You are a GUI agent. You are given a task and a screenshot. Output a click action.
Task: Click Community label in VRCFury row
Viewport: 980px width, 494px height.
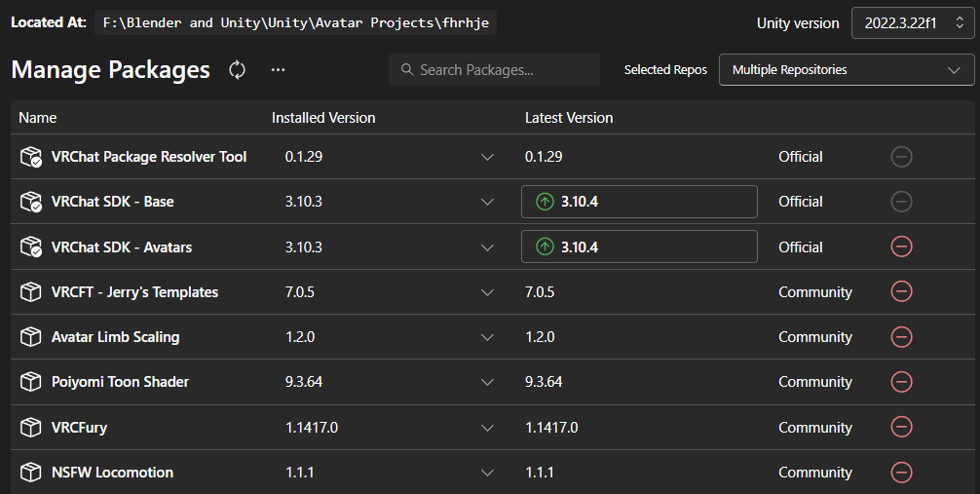(x=815, y=428)
